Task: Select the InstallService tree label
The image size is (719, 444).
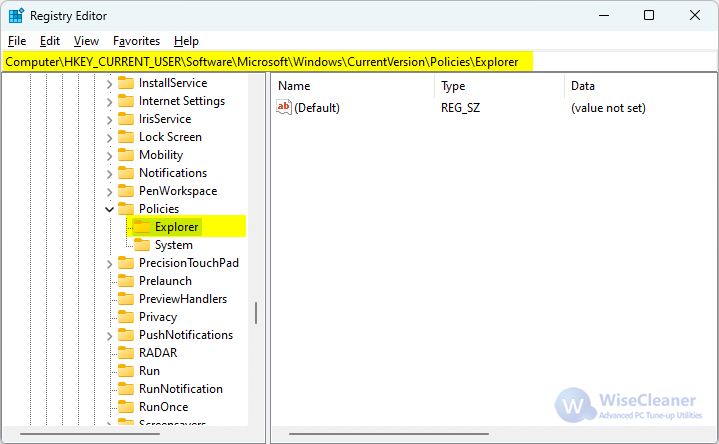Action: tap(173, 83)
